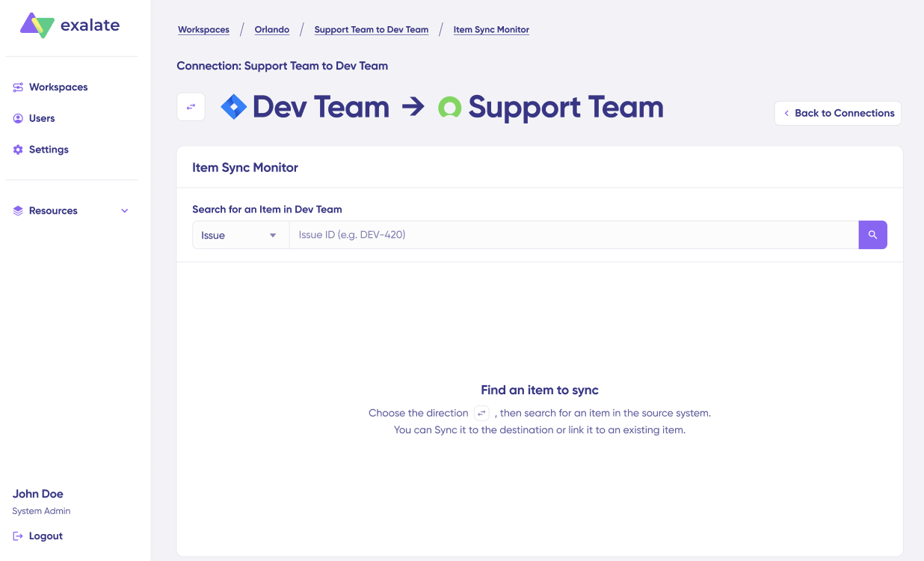Click the 'Find an item to sync' heading
Image resolution: width=924 pixels, height=561 pixels.
tap(540, 390)
